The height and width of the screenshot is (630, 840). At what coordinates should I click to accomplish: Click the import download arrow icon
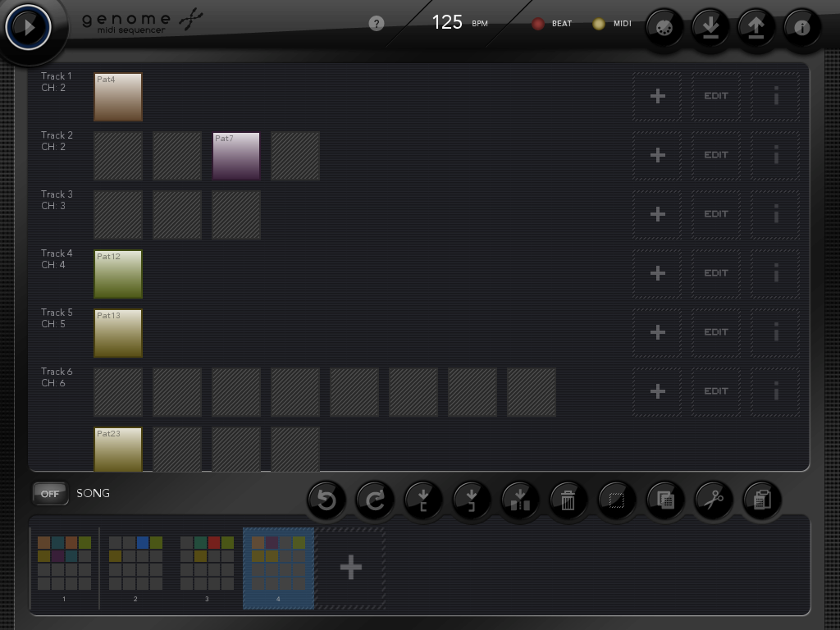coord(710,27)
